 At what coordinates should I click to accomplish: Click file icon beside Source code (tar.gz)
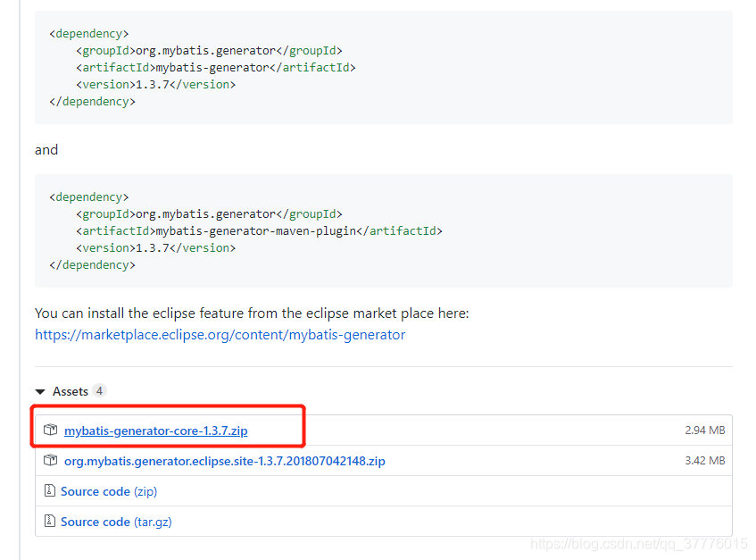point(50,521)
